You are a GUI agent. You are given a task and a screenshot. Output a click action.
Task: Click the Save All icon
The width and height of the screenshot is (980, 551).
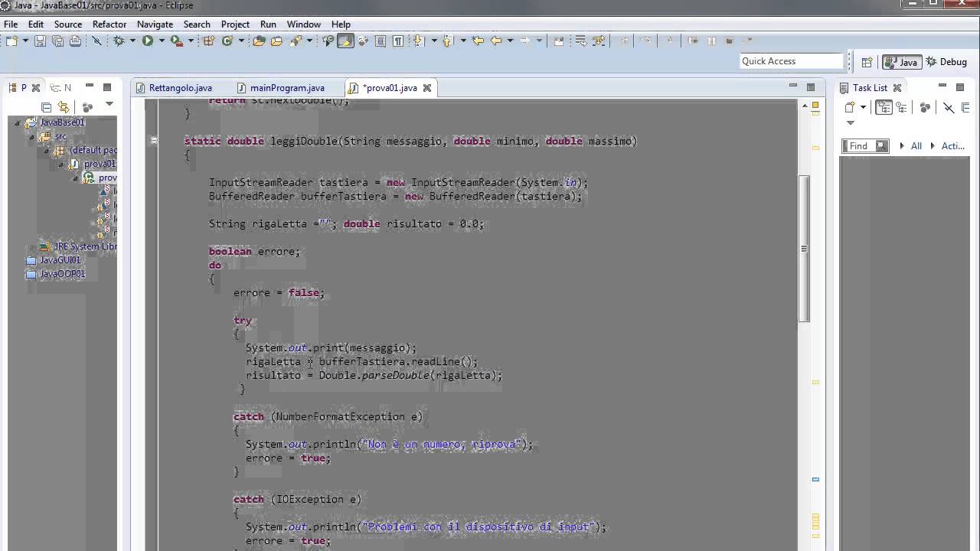coord(57,41)
